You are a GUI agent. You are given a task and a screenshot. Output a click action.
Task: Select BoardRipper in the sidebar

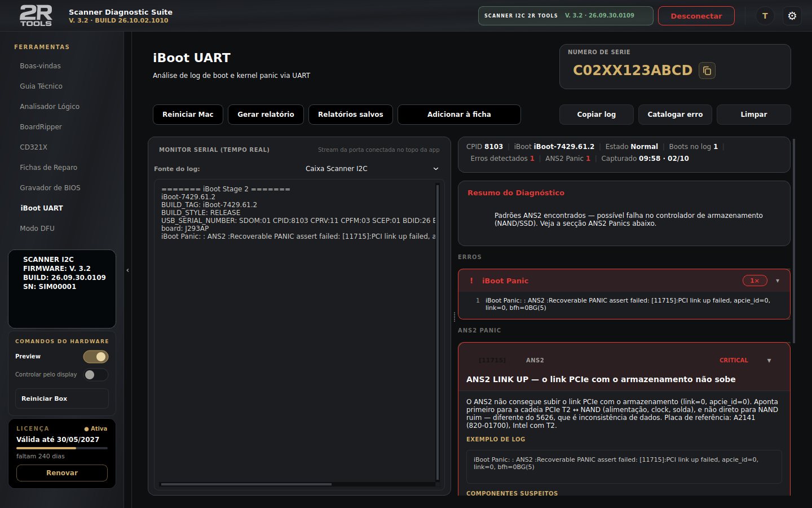point(41,127)
